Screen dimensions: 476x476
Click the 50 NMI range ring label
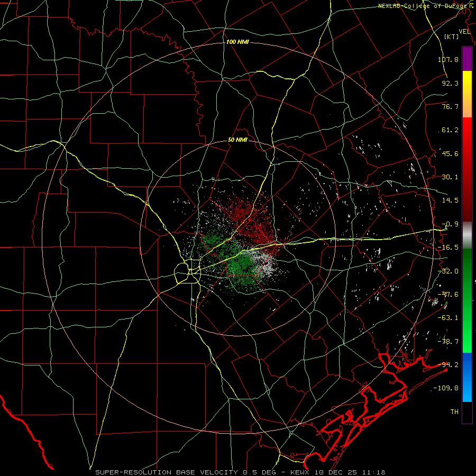pos(237,140)
